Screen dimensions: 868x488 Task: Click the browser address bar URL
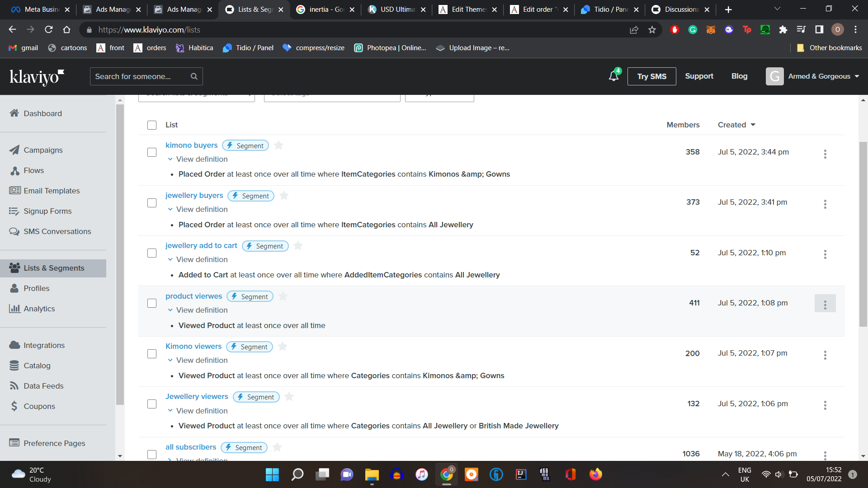(x=149, y=30)
